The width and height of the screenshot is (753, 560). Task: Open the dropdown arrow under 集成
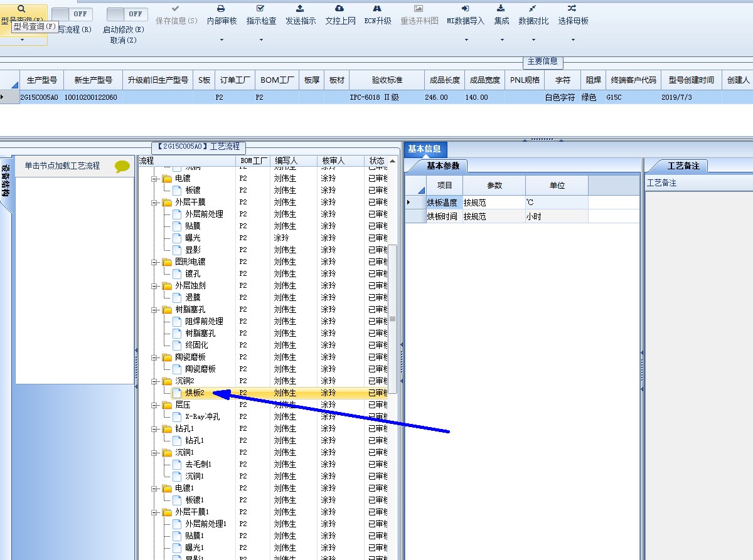(x=501, y=40)
